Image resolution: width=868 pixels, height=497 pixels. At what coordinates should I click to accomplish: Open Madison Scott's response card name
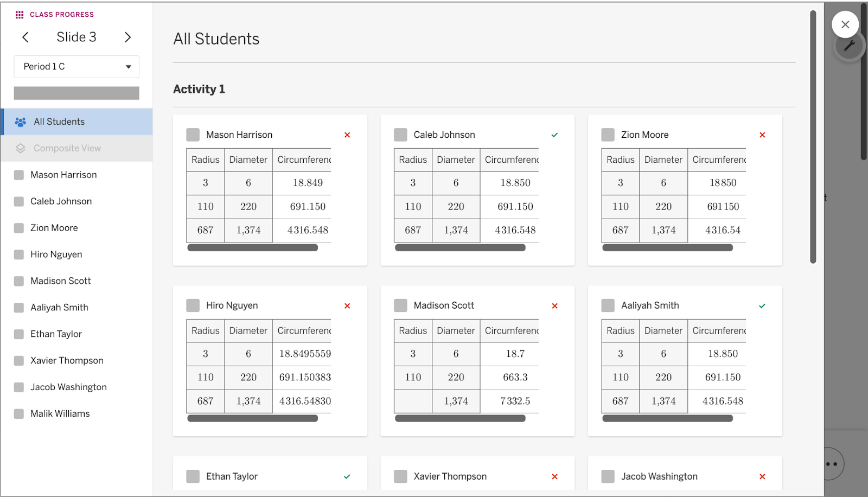tap(444, 305)
